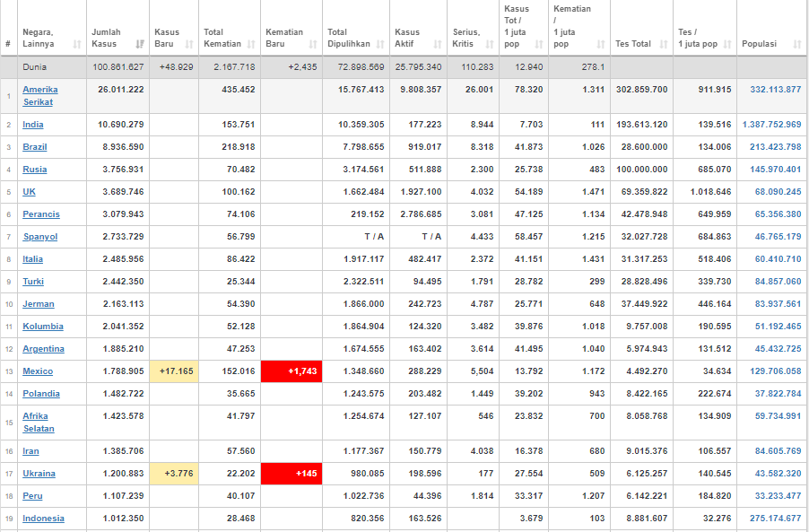Select Dunia total deaths 2.167.718
This screenshot has height=532, width=809.
234,67
